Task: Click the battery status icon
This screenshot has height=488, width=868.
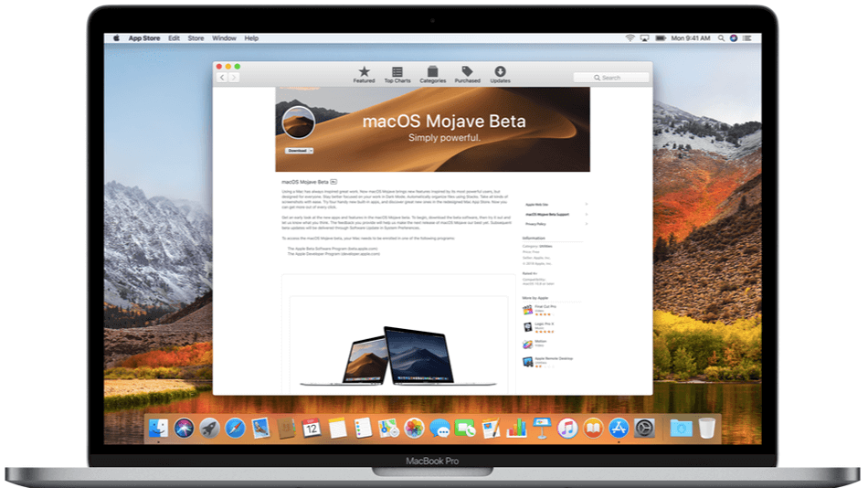Action: coord(661,38)
